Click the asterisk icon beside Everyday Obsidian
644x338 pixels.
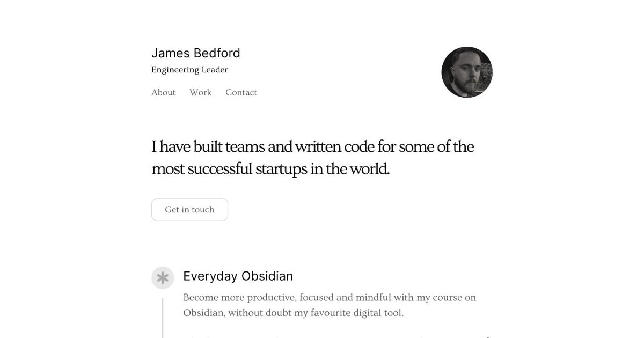(x=163, y=278)
